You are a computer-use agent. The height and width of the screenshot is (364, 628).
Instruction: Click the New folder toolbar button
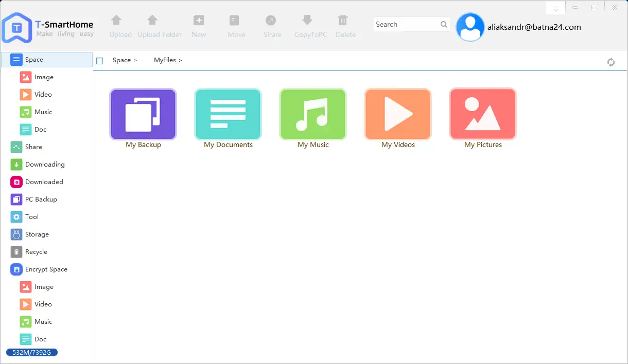click(x=199, y=26)
